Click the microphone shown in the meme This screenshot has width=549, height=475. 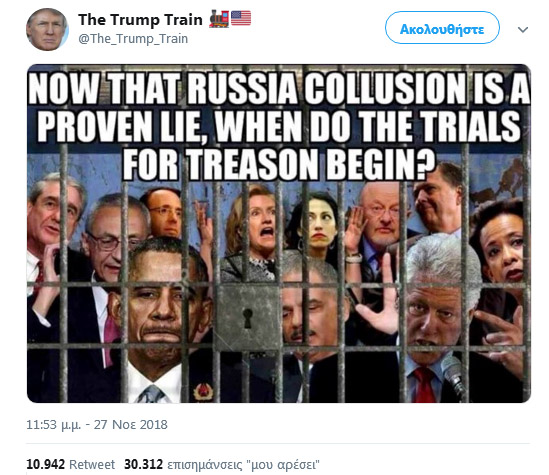453,375
